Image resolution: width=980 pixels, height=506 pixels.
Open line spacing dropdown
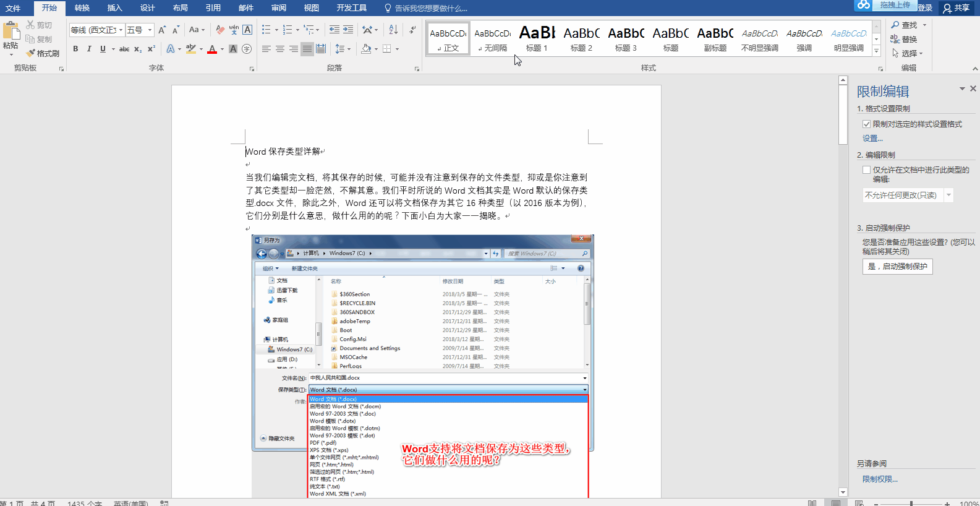click(343, 49)
